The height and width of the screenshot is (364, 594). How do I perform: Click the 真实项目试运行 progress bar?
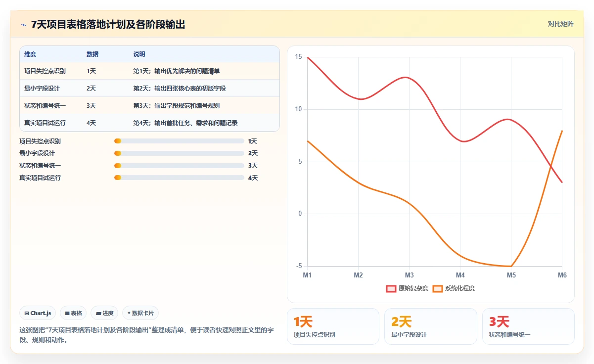coord(179,178)
